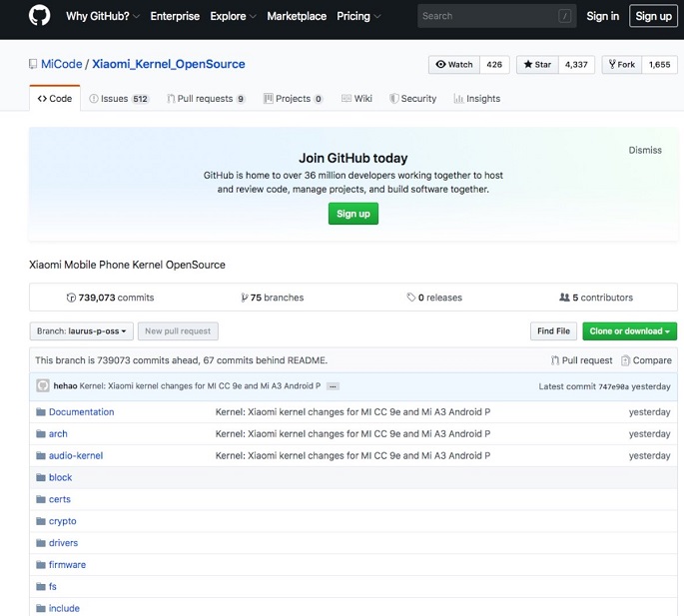Click the include folder icon
The image size is (684, 616).
41,608
